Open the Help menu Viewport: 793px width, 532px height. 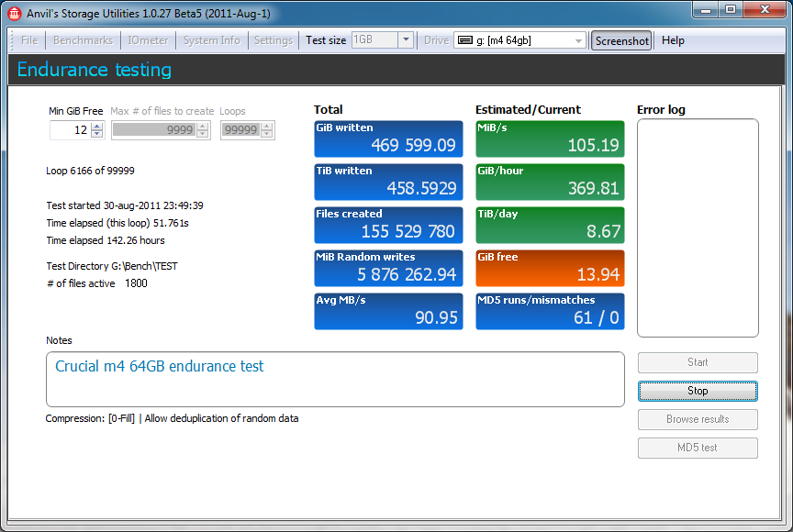[673, 40]
